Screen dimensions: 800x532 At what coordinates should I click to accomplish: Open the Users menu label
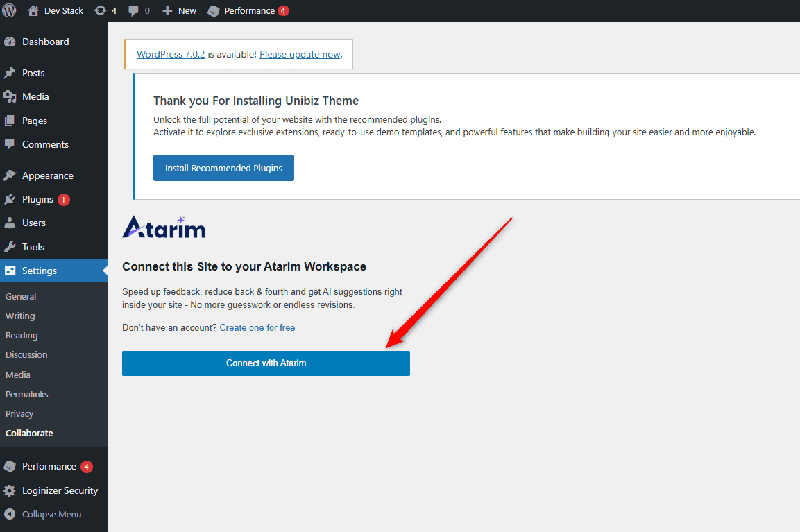click(x=34, y=223)
